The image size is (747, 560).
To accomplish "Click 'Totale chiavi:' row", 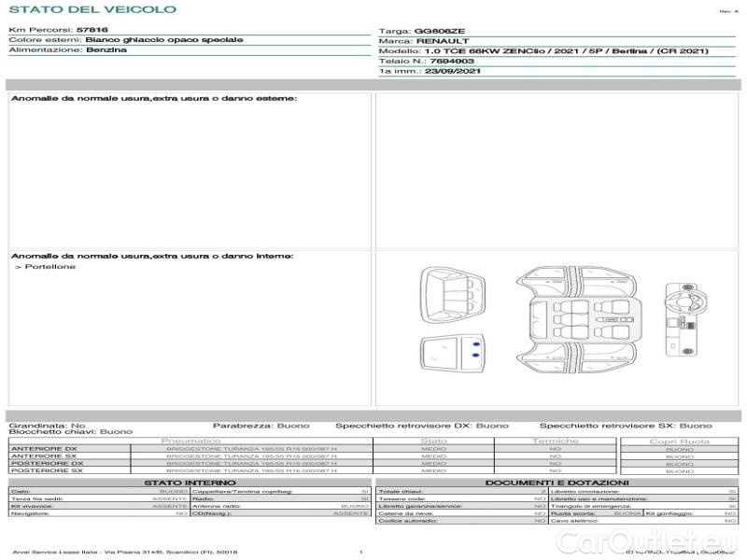I will 461,491.
